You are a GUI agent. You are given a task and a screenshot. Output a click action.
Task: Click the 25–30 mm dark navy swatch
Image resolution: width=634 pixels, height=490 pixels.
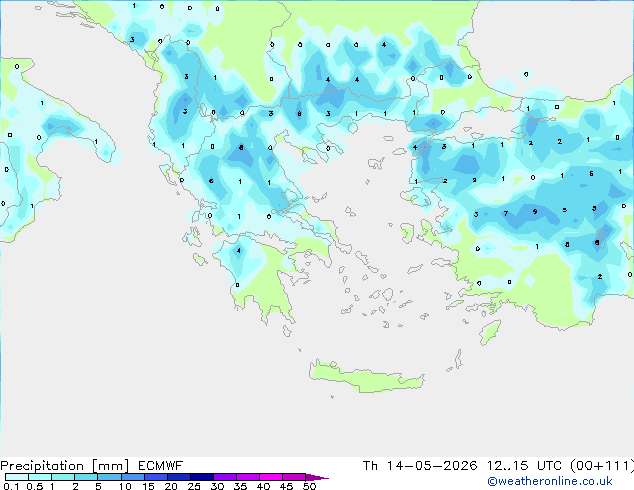(x=202, y=477)
